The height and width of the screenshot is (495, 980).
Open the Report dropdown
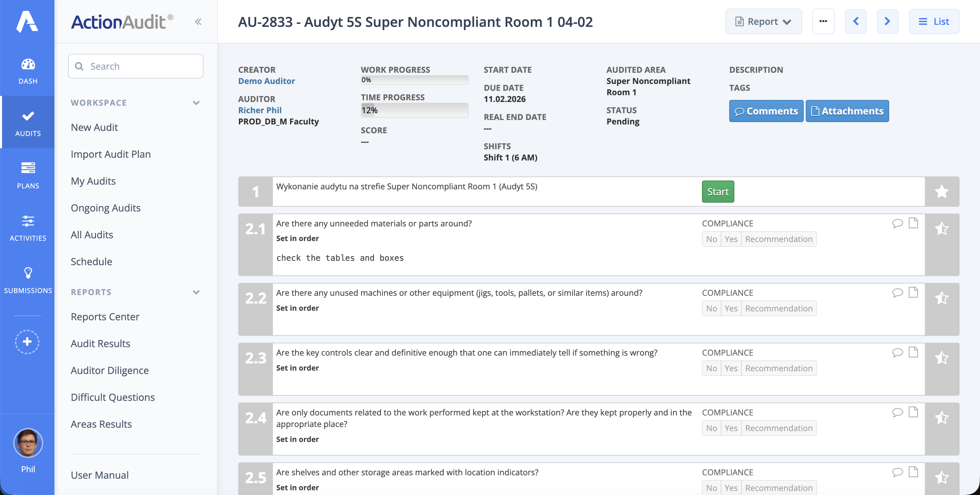[x=763, y=22]
